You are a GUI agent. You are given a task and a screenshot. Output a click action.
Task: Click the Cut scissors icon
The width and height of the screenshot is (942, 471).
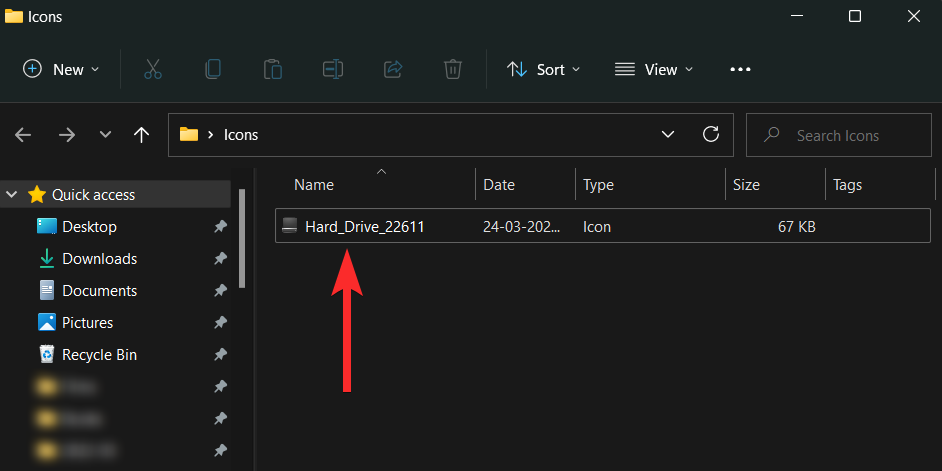[152, 69]
